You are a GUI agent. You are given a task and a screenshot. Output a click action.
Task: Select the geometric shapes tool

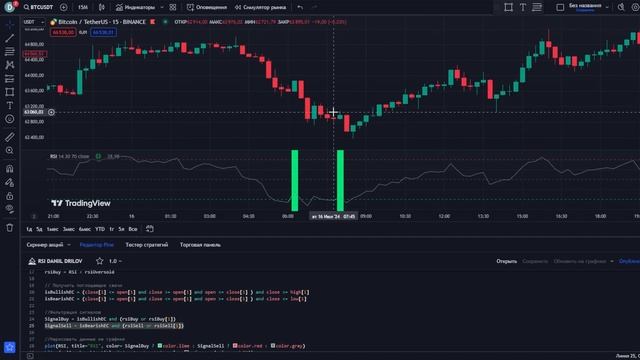click(10, 92)
